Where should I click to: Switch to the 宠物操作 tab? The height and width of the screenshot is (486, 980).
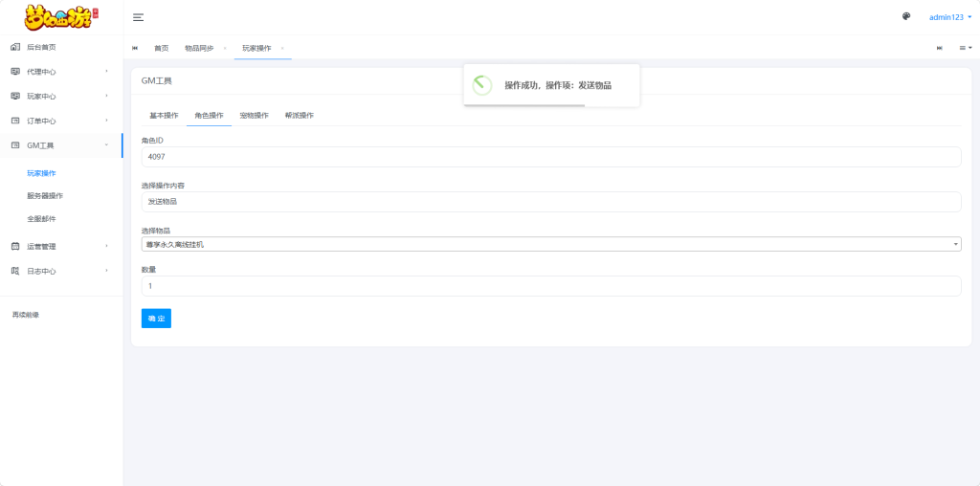(x=254, y=116)
